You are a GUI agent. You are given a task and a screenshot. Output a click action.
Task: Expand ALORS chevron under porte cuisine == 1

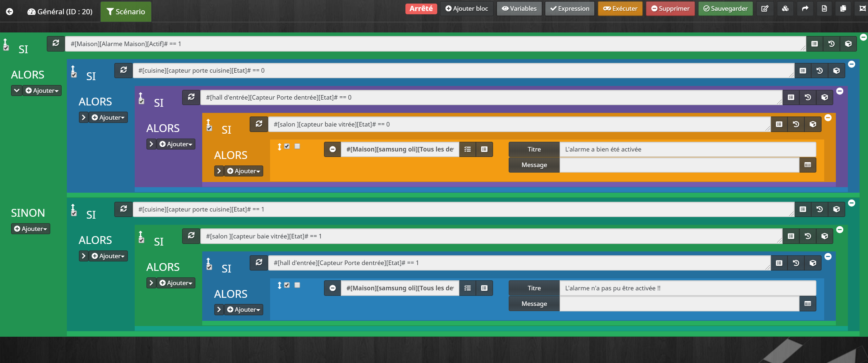click(83, 256)
